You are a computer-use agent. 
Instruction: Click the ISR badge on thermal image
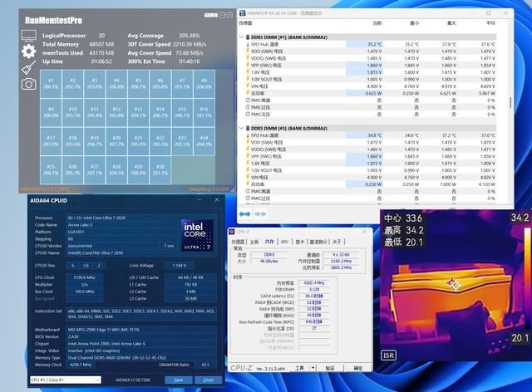point(388,355)
